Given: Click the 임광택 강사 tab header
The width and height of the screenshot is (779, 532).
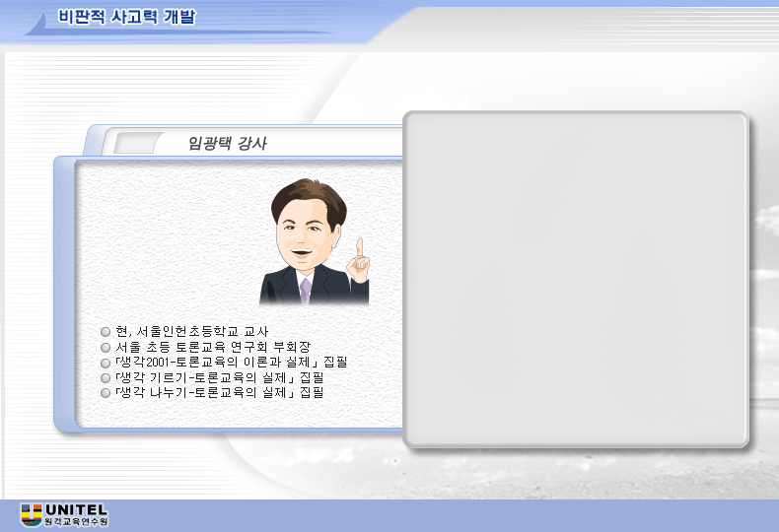Looking at the screenshot, I should click(x=227, y=144).
